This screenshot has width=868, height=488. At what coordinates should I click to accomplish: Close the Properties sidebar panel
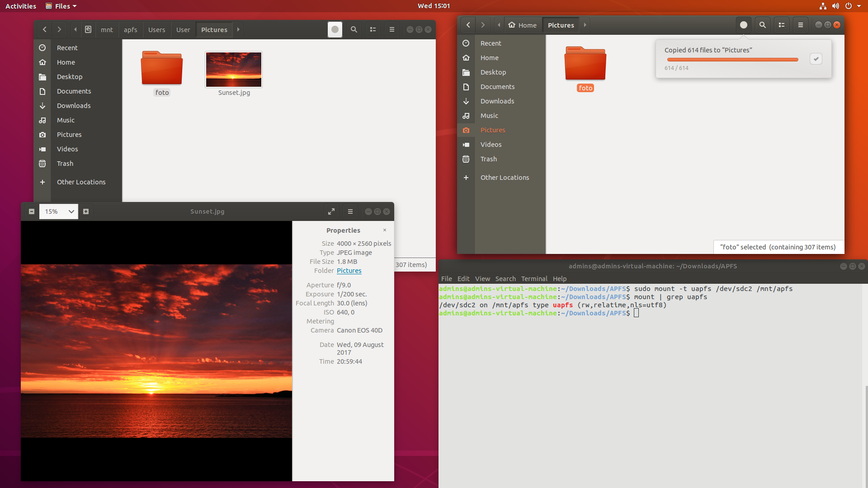coord(385,230)
